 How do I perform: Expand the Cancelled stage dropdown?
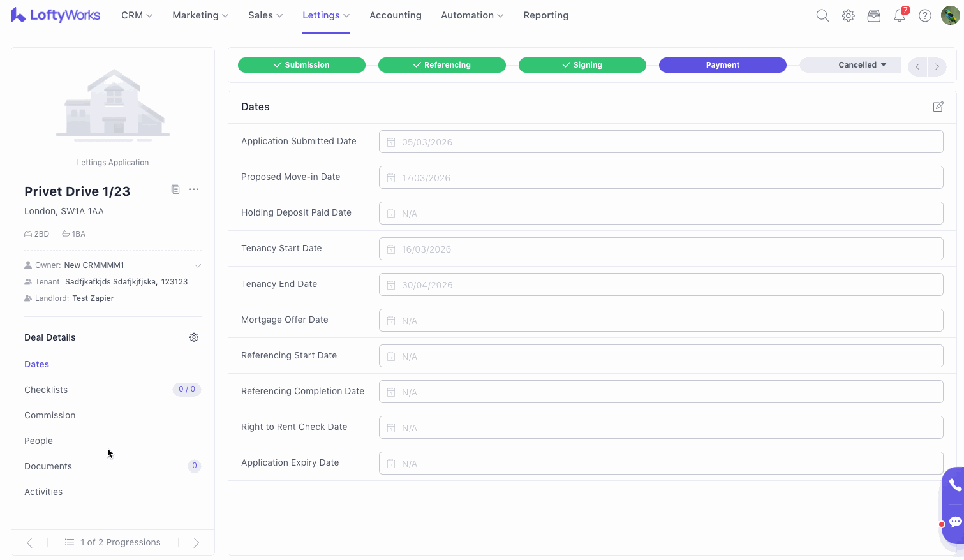click(x=862, y=65)
